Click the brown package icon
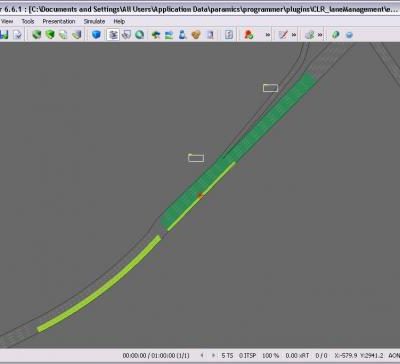 click(196, 35)
